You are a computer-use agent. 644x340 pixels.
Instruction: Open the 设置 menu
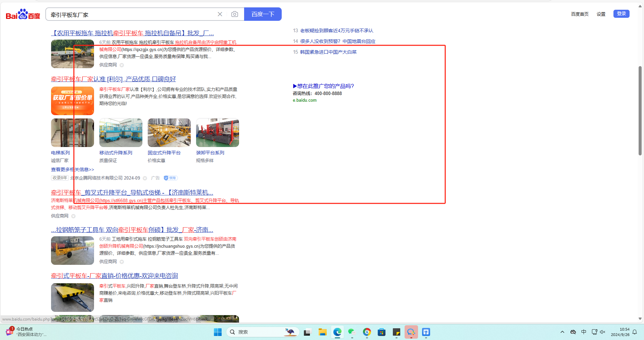click(x=601, y=14)
